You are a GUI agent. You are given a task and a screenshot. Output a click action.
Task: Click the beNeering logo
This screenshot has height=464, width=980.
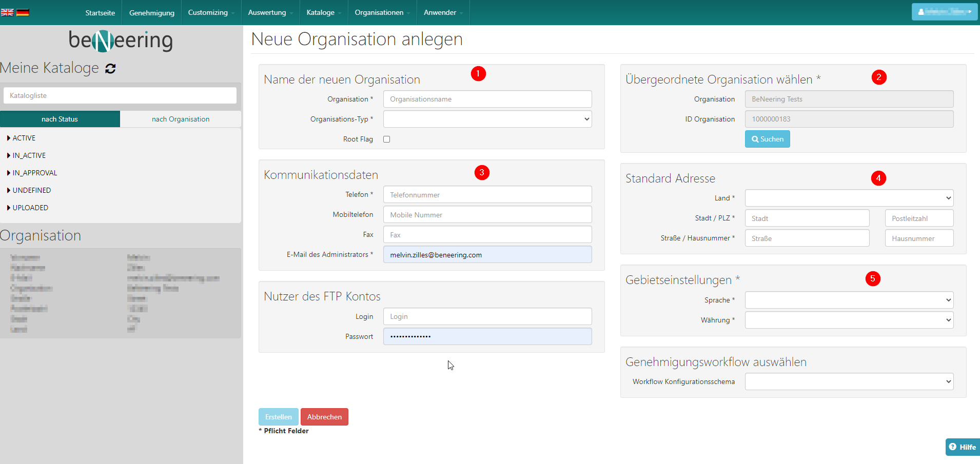tap(121, 41)
